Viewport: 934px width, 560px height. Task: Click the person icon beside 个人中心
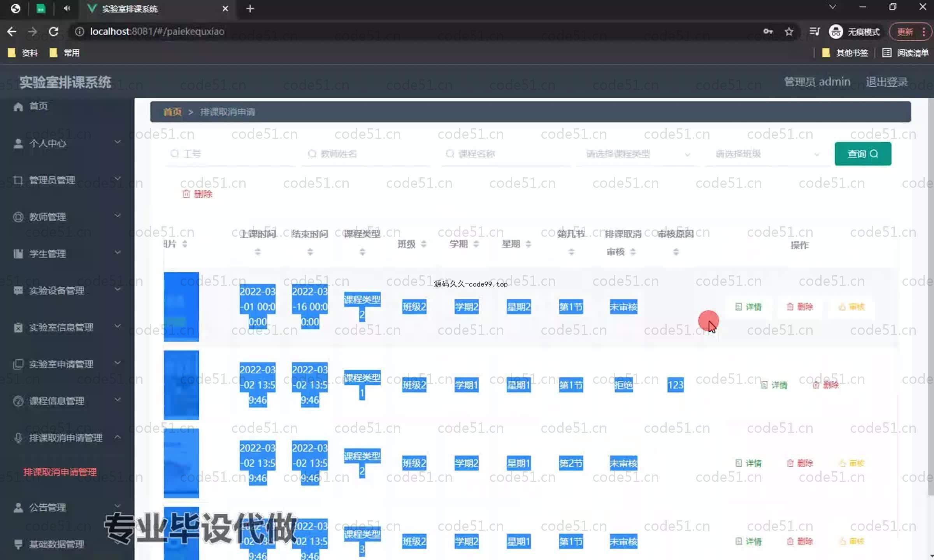[x=18, y=143]
